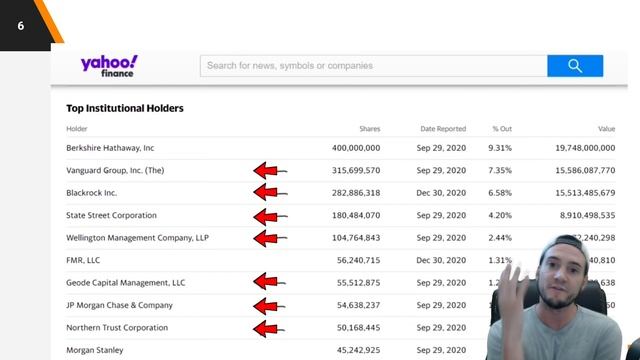Screen dimensions: 640x360
Task: Select Blackrock Inc. holder name
Action: click(x=91, y=193)
